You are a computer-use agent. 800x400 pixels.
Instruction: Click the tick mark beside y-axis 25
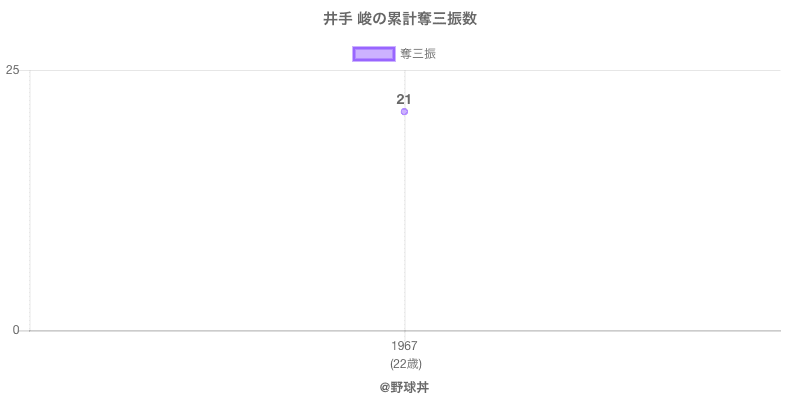point(25,70)
